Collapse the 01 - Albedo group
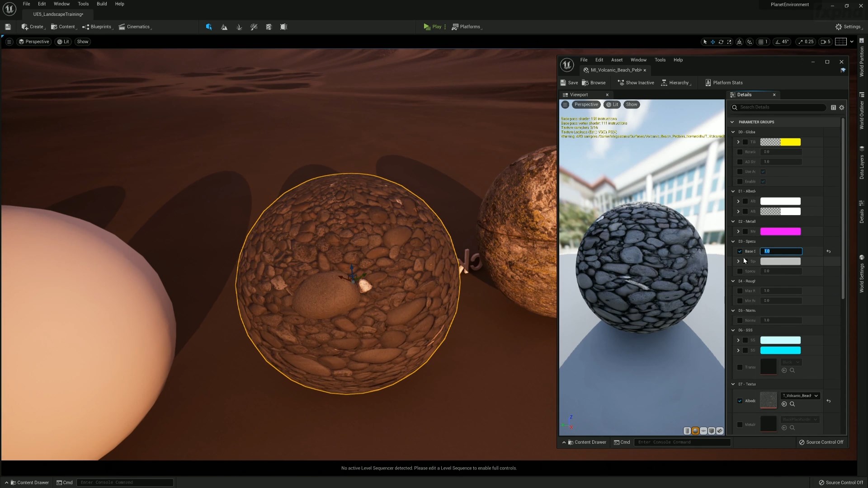The image size is (868, 488). tap(733, 191)
